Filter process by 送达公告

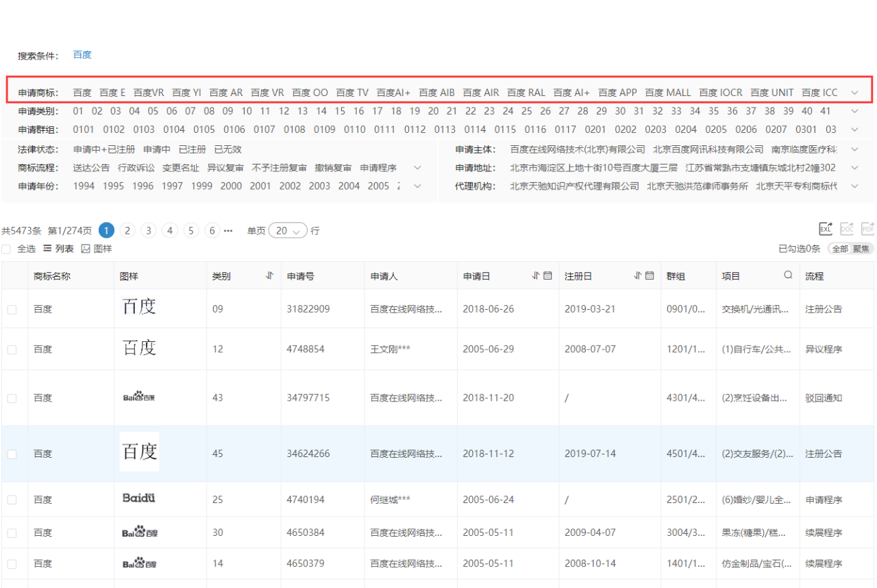(91, 167)
